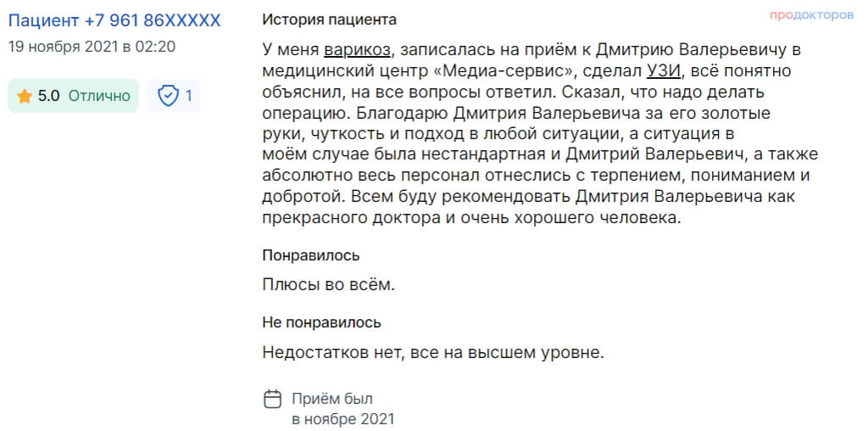
Task: Click the Недостатков нет review text
Action: 433,352
